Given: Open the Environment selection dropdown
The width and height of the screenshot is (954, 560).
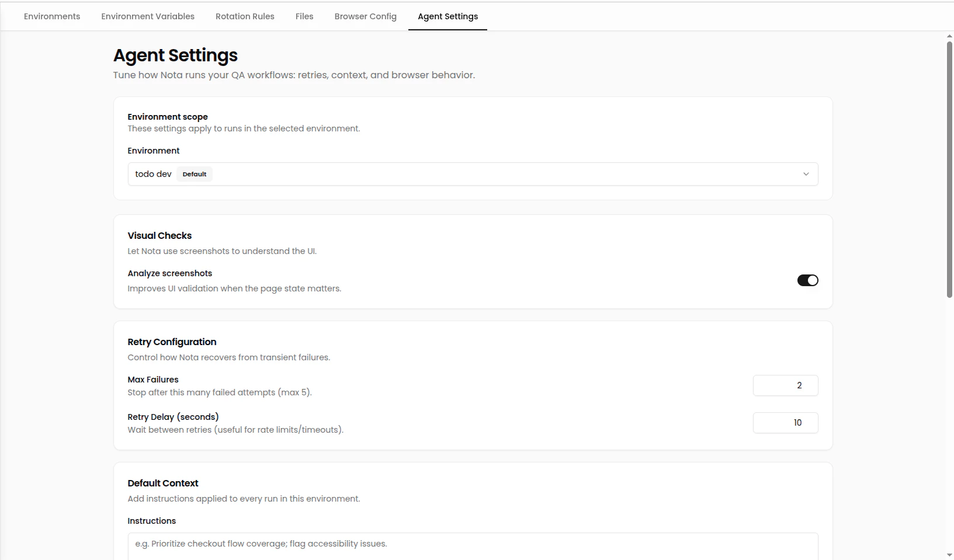Looking at the screenshot, I should point(472,173).
